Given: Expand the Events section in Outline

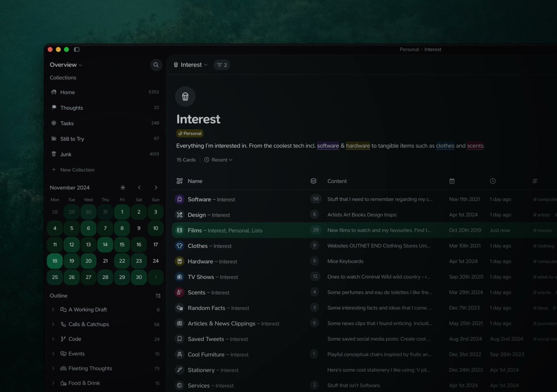Looking at the screenshot, I should [52, 353].
